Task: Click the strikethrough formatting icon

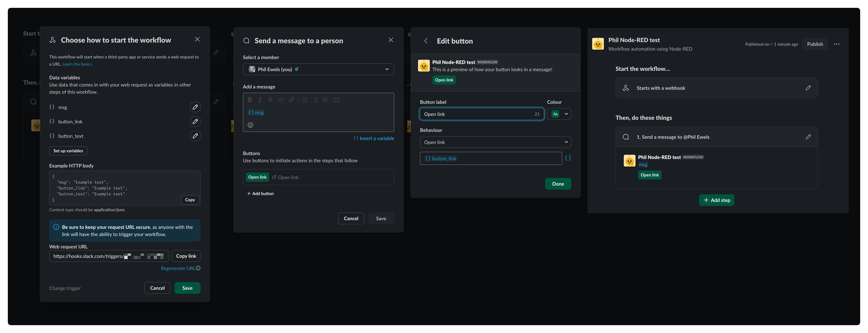Action: tap(271, 100)
